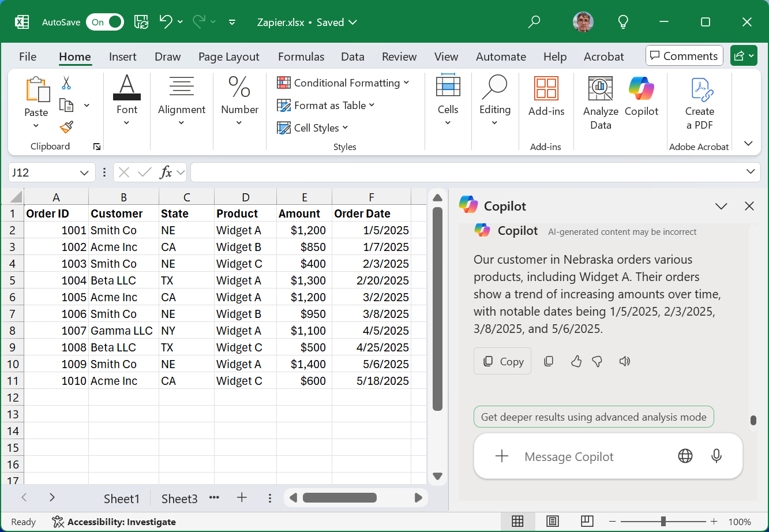Switch to the Formulas tab
This screenshot has height=532, width=769.
click(x=301, y=57)
